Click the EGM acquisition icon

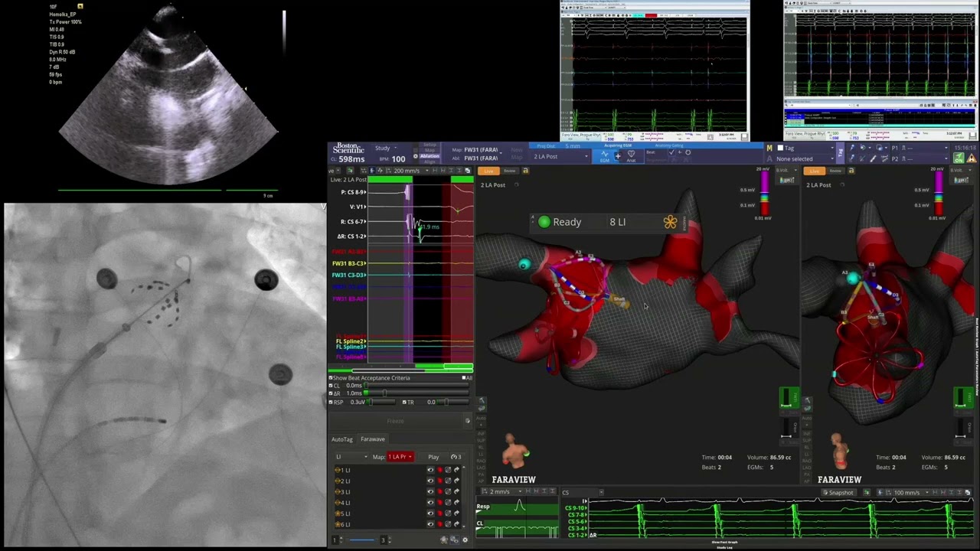click(x=604, y=156)
